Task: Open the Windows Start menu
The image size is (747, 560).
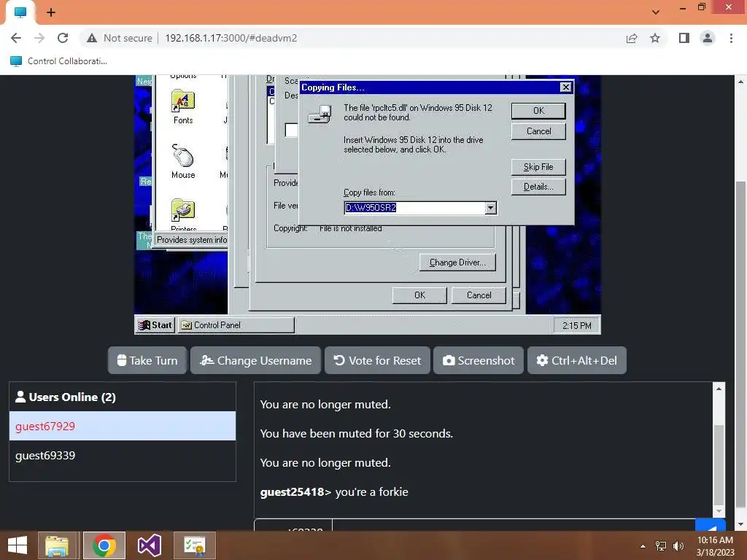Action: (18, 545)
